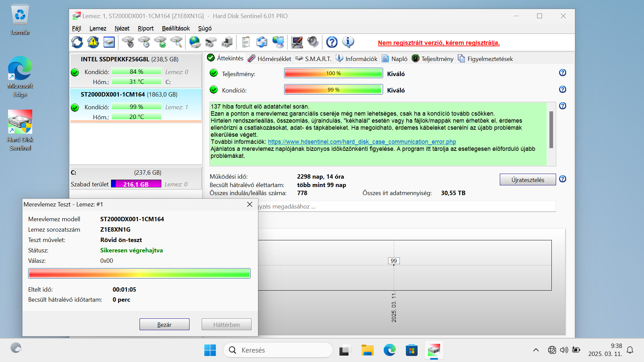Image resolution: width=644 pixels, height=362 pixels.
Task: Click the globe with disk toolbar icon
Action: [x=195, y=42]
